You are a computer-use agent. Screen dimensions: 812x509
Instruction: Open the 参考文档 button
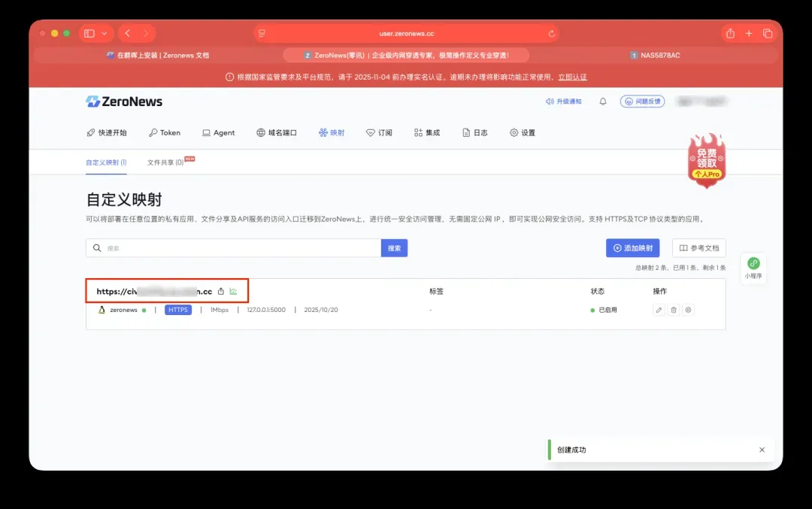[698, 248]
